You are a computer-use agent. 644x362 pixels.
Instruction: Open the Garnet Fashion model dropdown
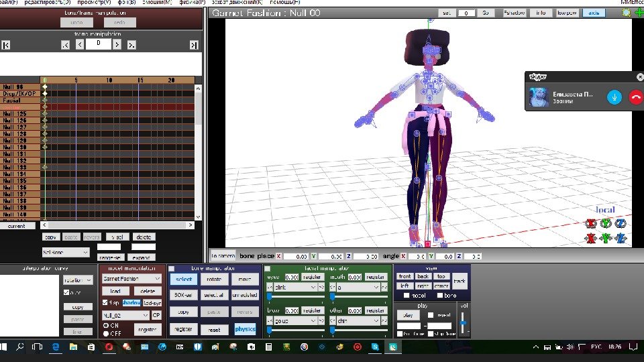tap(131, 279)
